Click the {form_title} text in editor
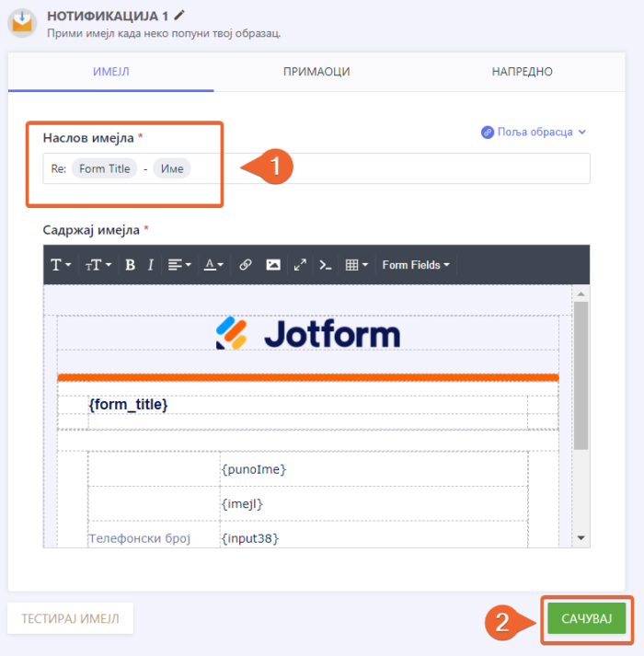 [128, 405]
